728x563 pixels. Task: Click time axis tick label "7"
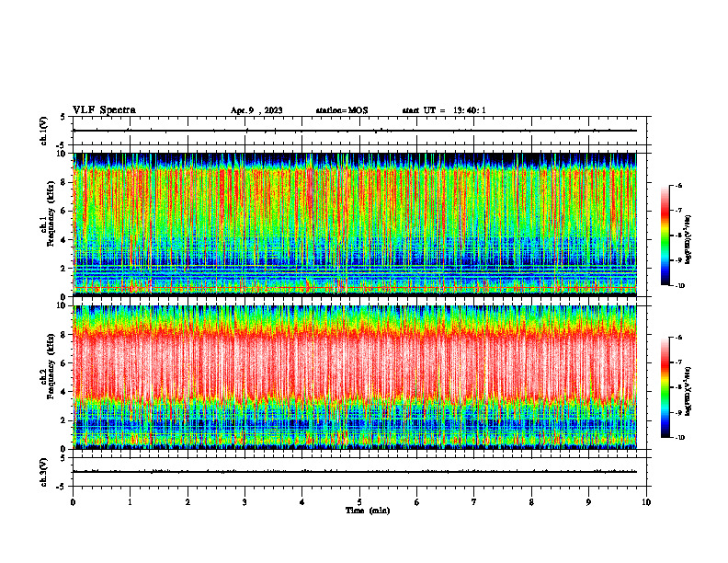pos(474,502)
